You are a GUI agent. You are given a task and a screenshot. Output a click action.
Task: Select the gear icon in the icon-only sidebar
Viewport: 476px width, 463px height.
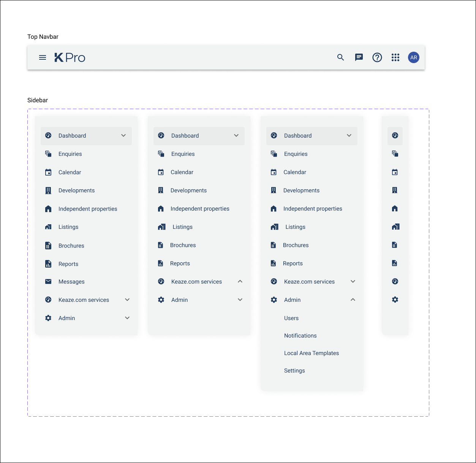click(x=395, y=300)
